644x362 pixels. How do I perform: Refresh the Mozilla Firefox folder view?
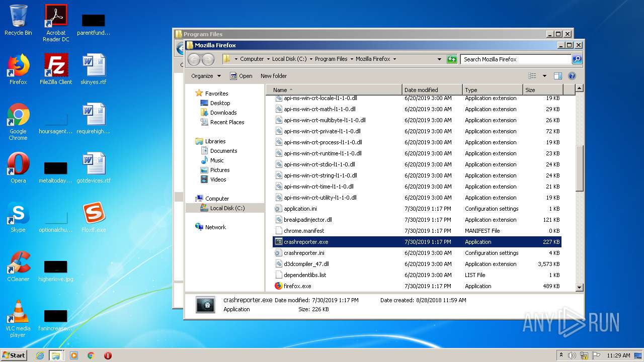452,59
